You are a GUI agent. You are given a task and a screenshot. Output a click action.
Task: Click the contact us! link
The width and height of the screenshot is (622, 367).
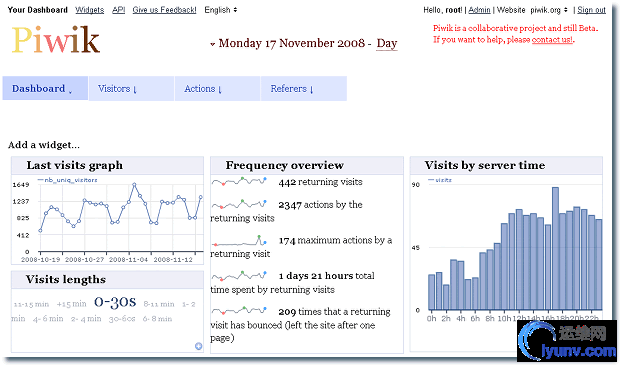(x=552, y=40)
